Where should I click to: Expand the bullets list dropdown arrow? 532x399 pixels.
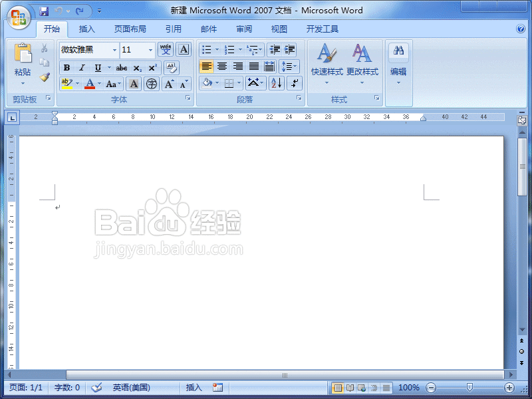pyautogui.click(x=217, y=50)
